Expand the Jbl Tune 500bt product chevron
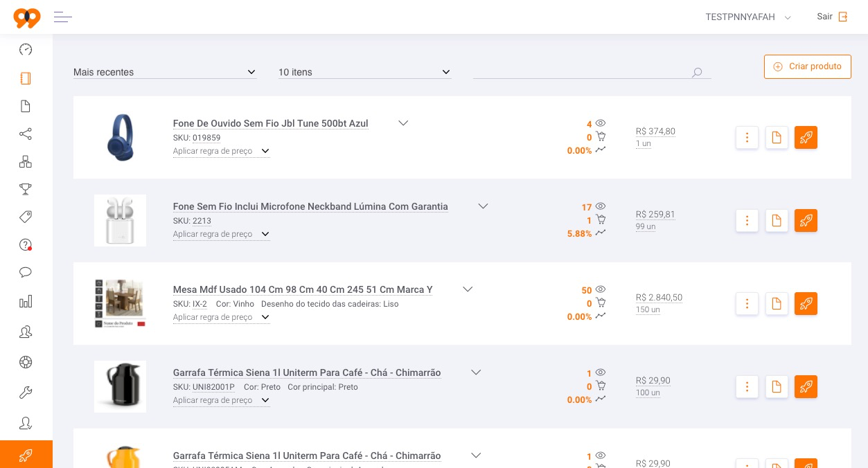 (403, 123)
